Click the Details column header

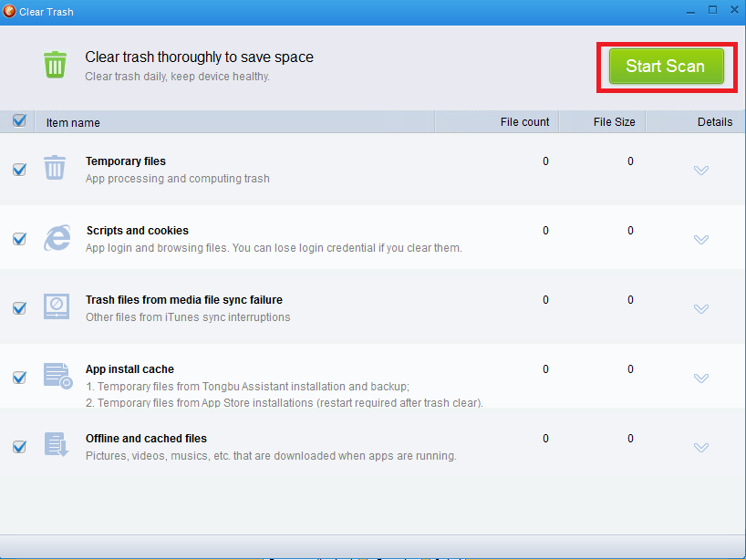(x=695, y=122)
